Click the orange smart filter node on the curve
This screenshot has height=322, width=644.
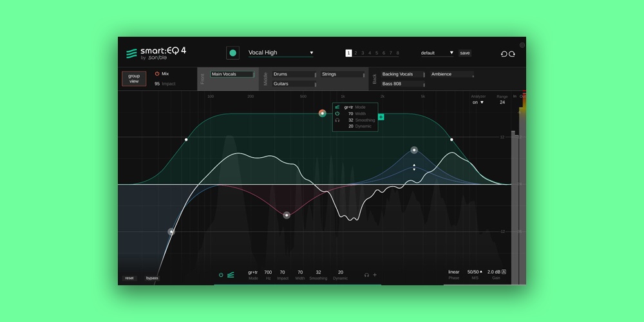coord(323,113)
